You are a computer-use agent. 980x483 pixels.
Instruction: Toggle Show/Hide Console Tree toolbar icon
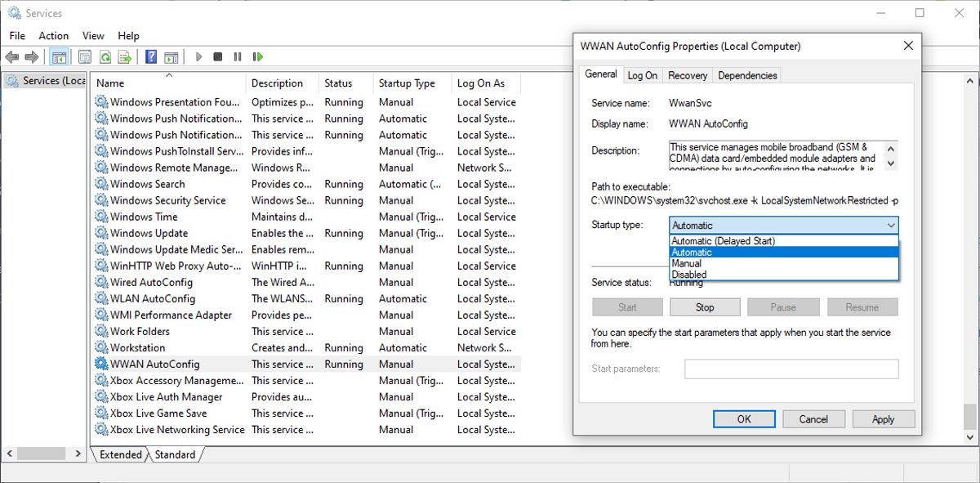(x=58, y=57)
